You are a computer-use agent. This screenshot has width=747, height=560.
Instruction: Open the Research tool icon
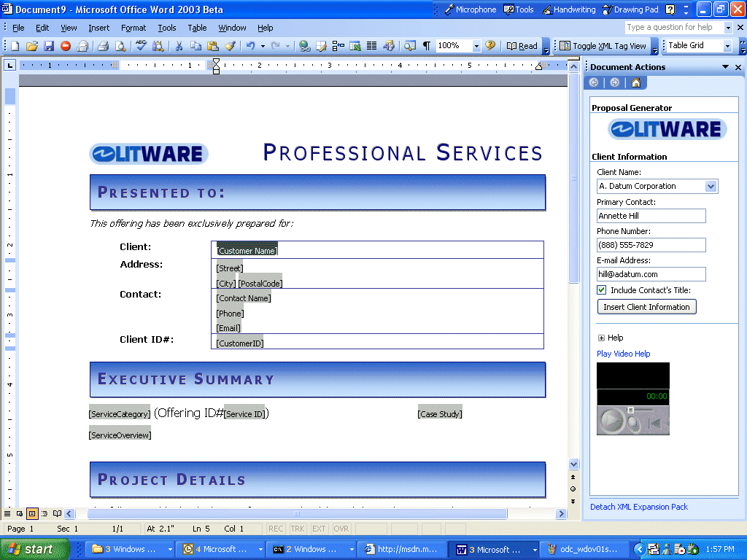[x=158, y=46]
